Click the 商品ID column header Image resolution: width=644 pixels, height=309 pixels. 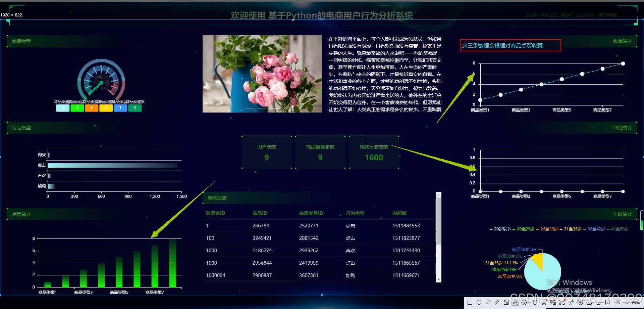[x=260, y=213]
